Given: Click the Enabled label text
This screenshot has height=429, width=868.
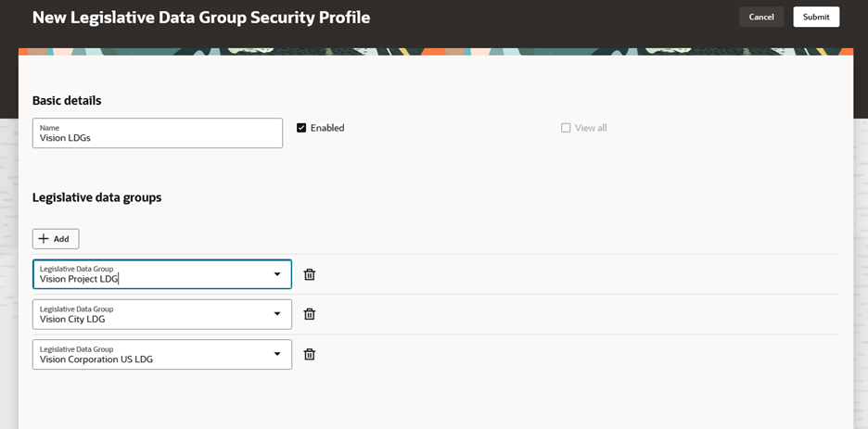Looking at the screenshot, I should pyautogui.click(x=327, y=128).
